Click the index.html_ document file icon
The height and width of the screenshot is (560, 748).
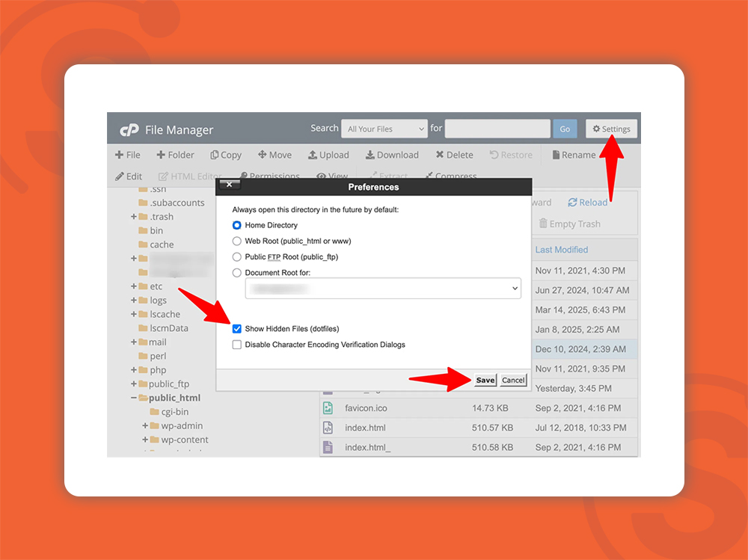pyautogui.click(x=328, y=447)
